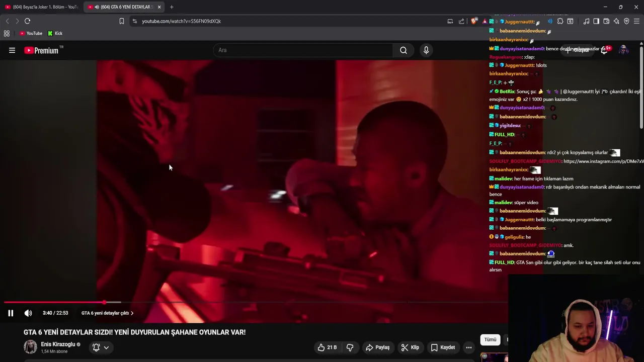
Task: Expand the notification bell subscription dropdown
Action: [101, 347]
